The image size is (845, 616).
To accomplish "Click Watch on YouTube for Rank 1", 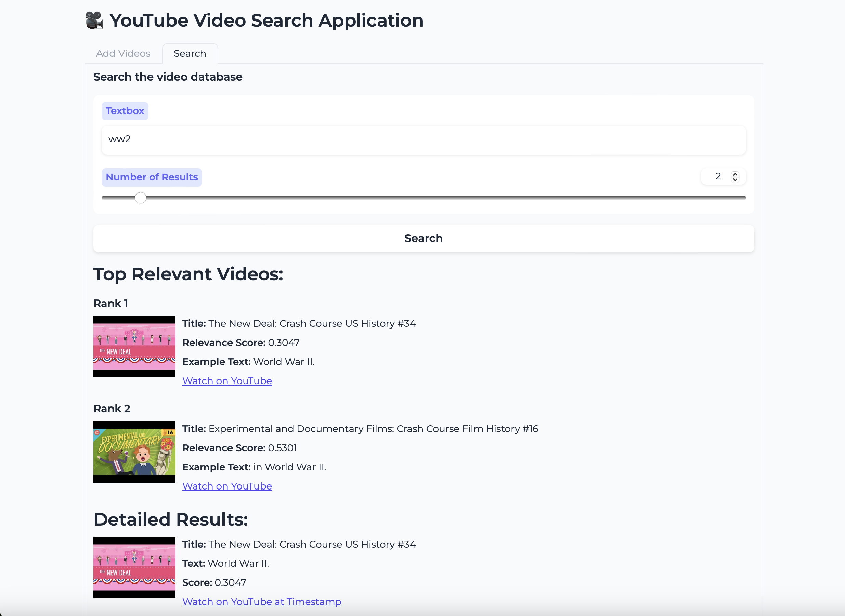I will pyautogui.click(x=227, y=381).
